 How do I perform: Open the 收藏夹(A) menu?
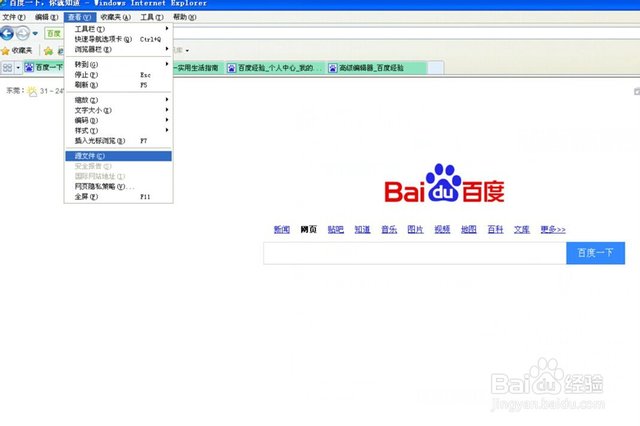116,17
